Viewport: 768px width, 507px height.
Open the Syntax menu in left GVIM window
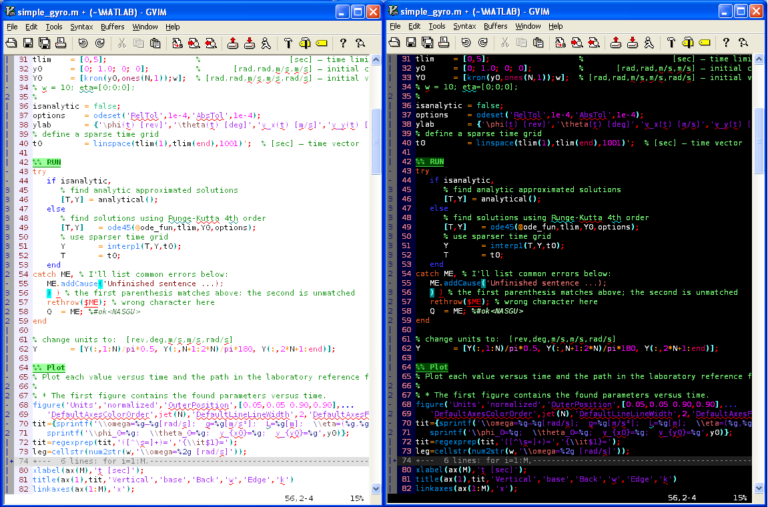(x=82, y=26)
